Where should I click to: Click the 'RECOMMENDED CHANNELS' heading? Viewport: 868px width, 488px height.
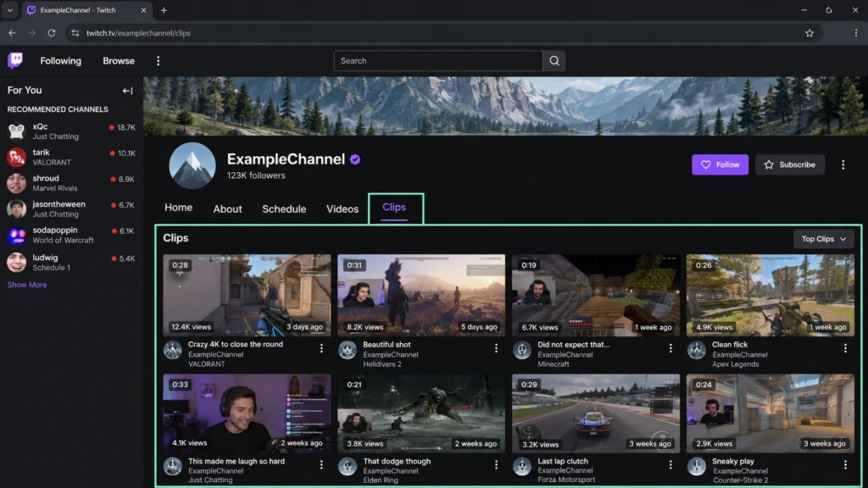click(x=58, y=109)
